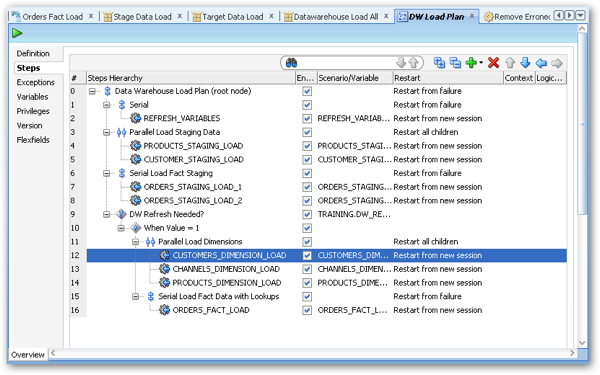Click the ORDERS_FACT_LOAD scenario icon
600x375 pixels.
[x=165, y=310]
